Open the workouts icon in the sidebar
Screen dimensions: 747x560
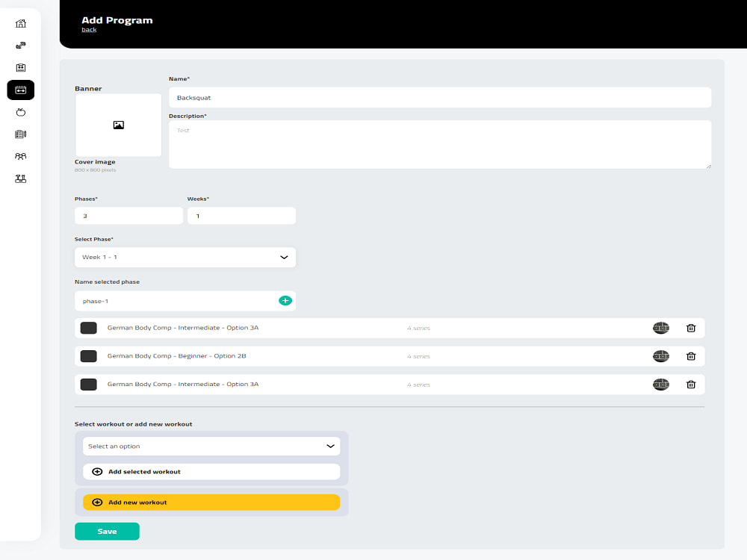coord(20,67)
